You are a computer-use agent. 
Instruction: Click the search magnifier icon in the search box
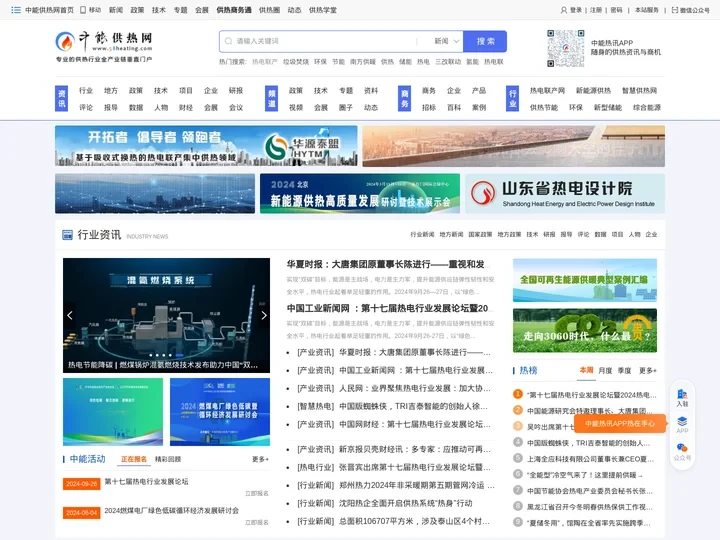[228, 41]
